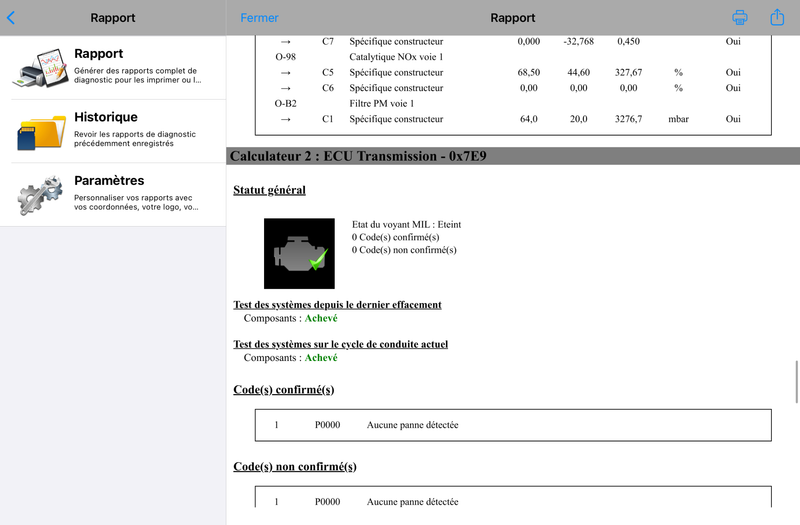This screenshot has width=800, height=525.
Task: Tap the Paramètres gears icon
Action: [41, 195]
